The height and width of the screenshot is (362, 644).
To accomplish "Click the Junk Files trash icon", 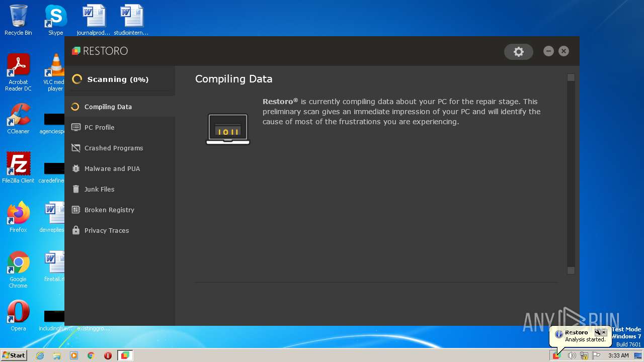I will tap(76, 189).
